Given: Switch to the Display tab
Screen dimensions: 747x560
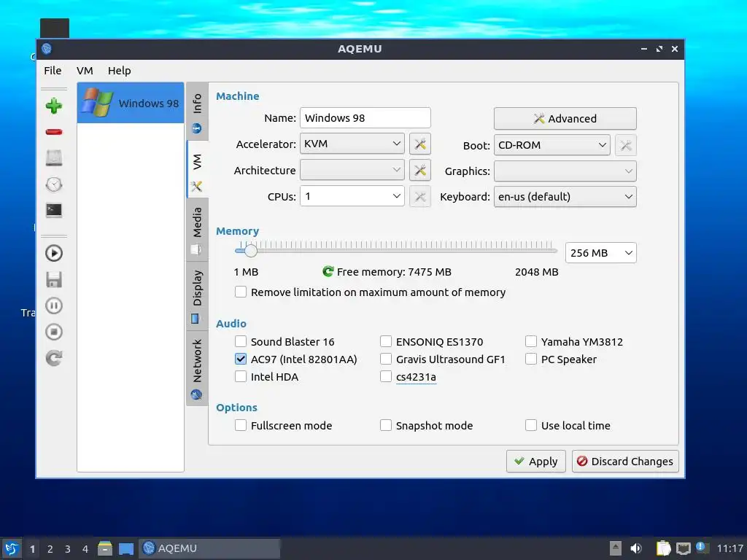Looking at the screenshot, I should click(197, 296).
